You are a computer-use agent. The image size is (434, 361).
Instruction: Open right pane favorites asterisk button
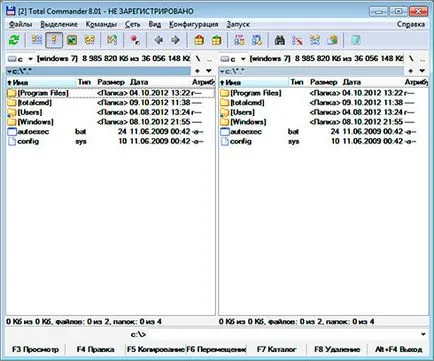tap(410, 71)
